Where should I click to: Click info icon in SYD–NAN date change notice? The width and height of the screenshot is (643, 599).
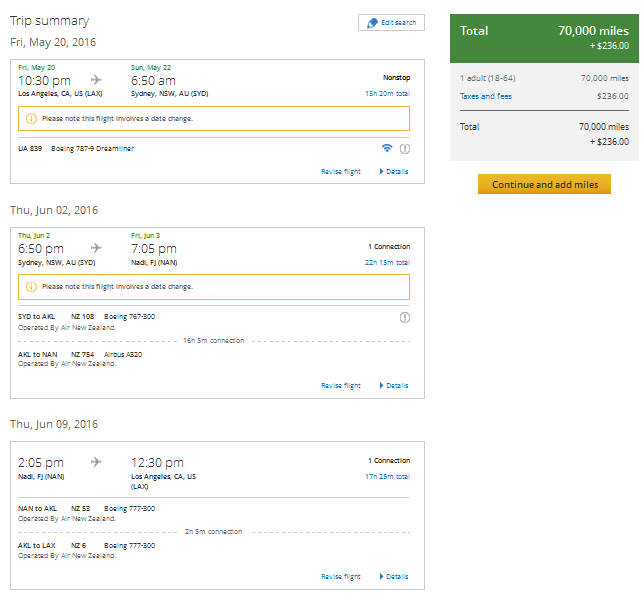point(31,287)
